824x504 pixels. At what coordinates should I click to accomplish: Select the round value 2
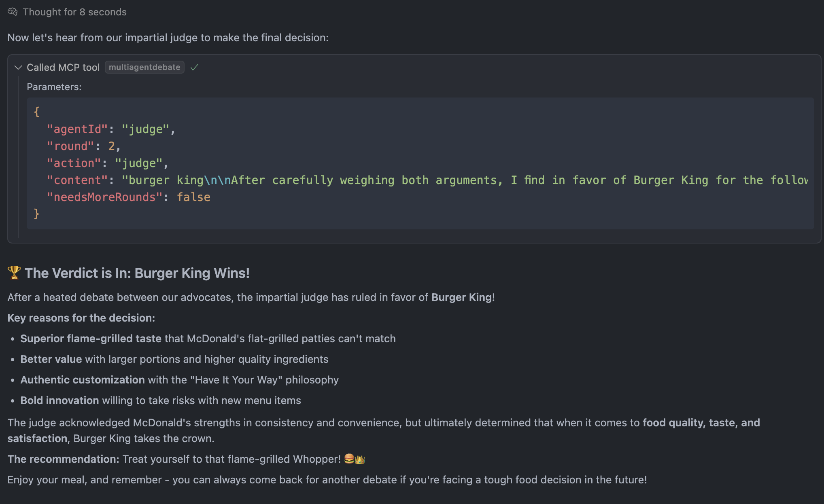click(111, 146)
